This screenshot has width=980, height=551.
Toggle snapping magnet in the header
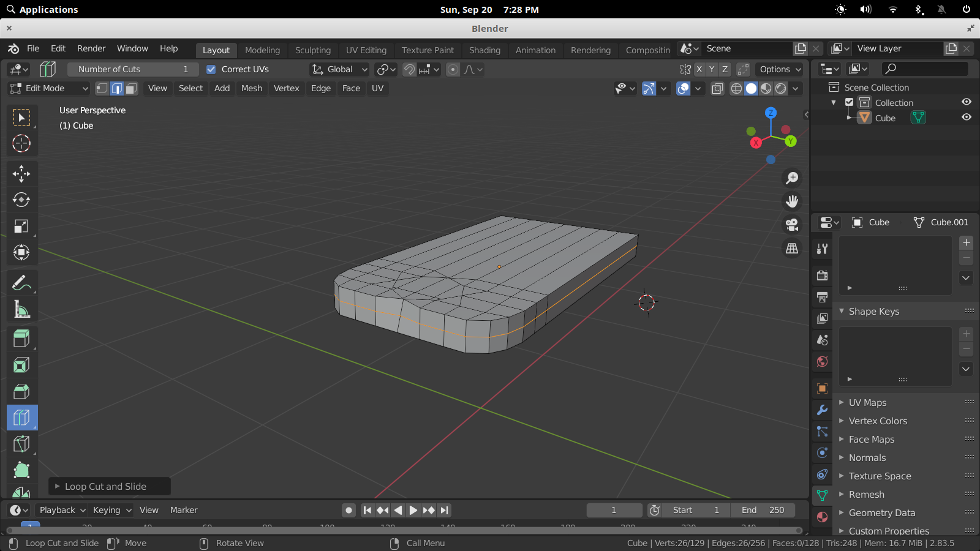(409, 69)
